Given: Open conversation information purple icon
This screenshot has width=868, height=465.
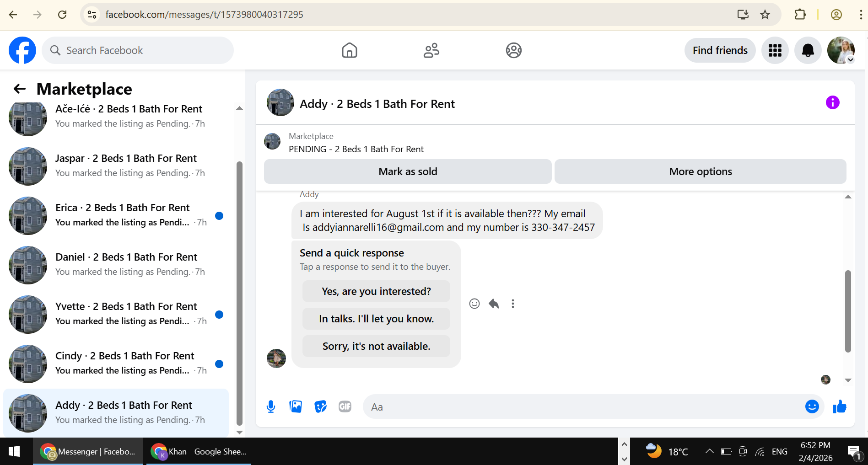Looking at the screenshot, I should click(833, 102).
